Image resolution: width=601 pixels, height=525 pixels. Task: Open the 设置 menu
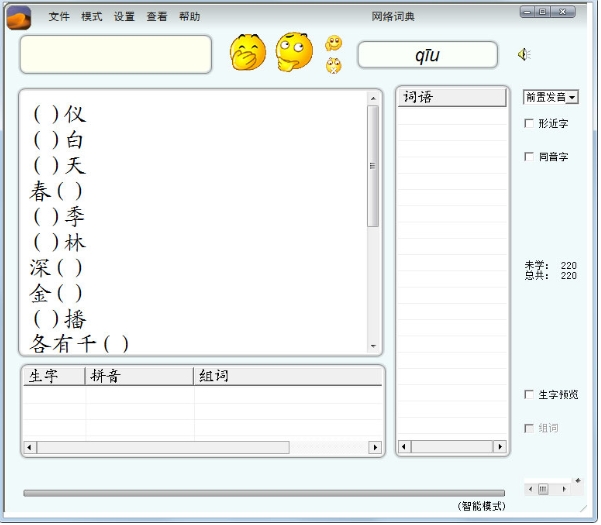tap(124, 16)
